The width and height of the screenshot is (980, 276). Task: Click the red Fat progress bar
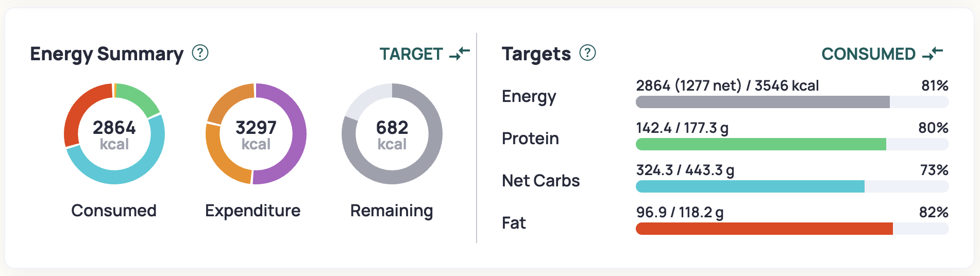click(792, 229)
